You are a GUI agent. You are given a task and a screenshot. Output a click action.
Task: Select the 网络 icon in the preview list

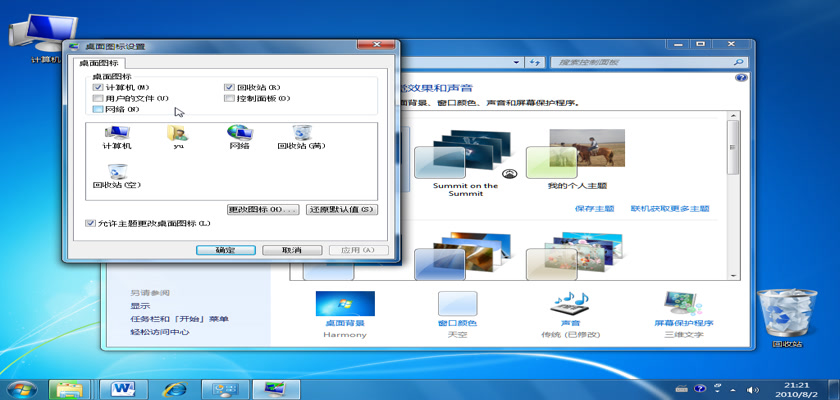239,135
